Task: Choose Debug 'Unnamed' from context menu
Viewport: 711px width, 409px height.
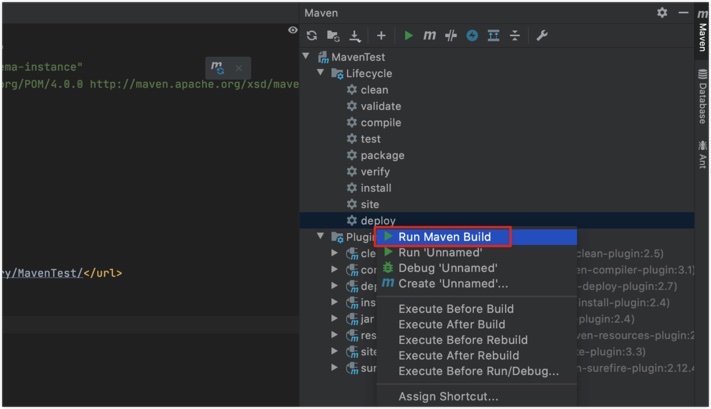Action: pos(477,268)
